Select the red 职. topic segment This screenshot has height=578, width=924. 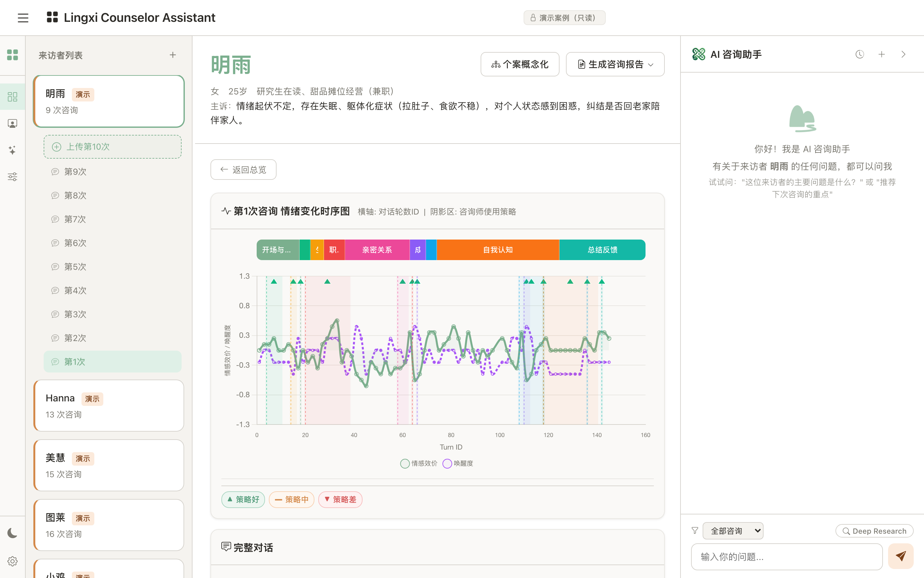click(334, 250)
